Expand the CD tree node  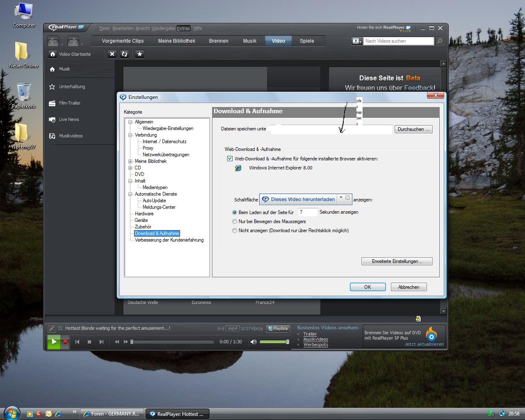[x=130, y=168]
